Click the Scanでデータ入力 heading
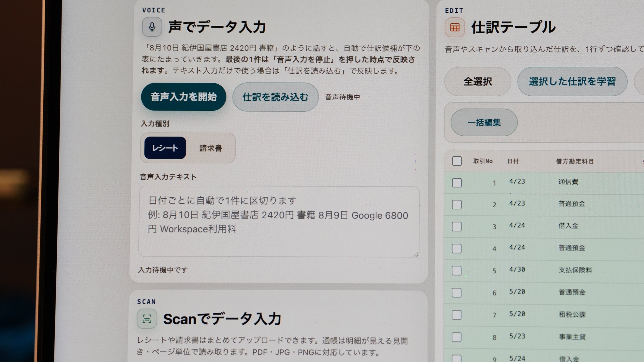This screenshot has width=644, height=362. click(x=222, y=319)
